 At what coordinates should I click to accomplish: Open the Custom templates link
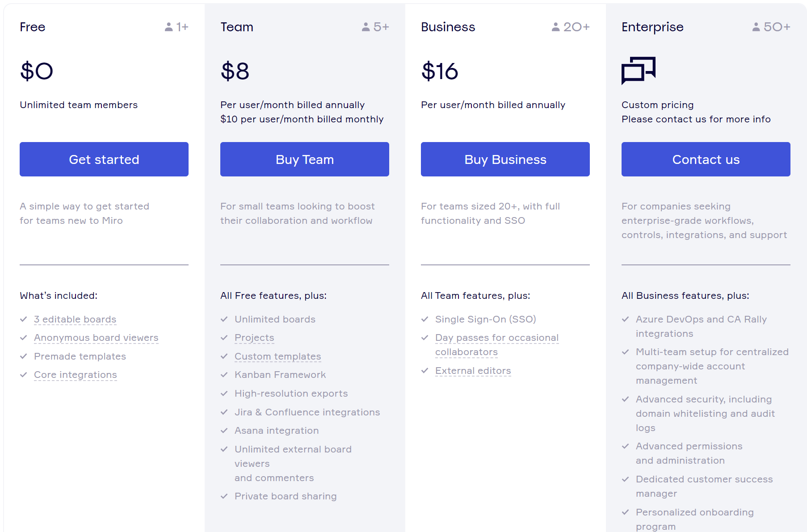click(278, 356)
